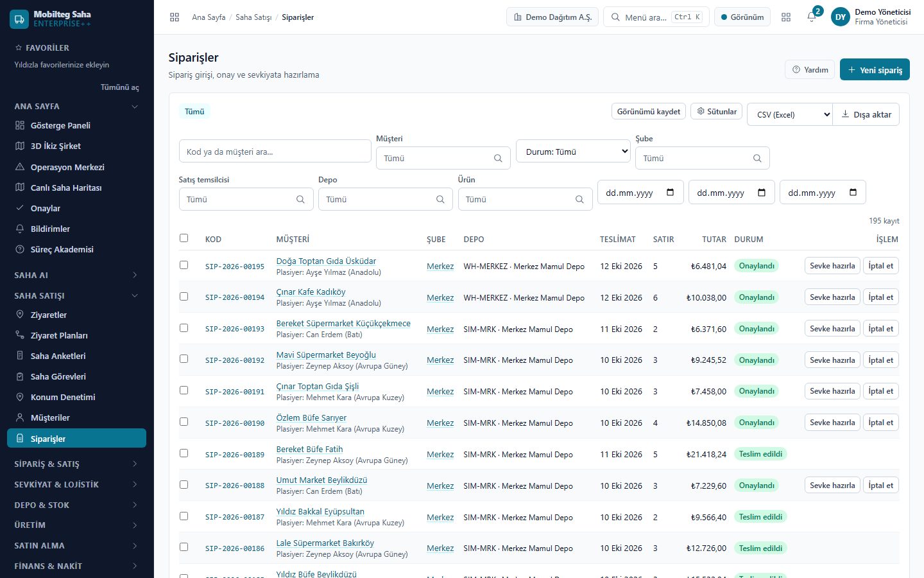Click the Yeni sipariş button
The image size is (924, 578).
[x=875, y=69]
